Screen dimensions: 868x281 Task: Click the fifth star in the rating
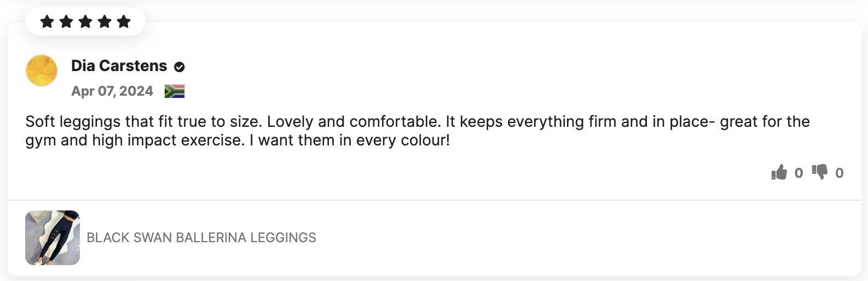(124, 22)
